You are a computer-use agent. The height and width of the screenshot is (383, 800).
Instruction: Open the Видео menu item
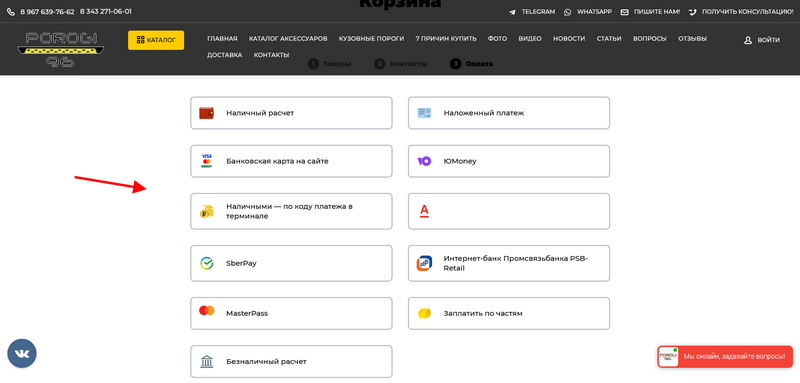point(530,39)
